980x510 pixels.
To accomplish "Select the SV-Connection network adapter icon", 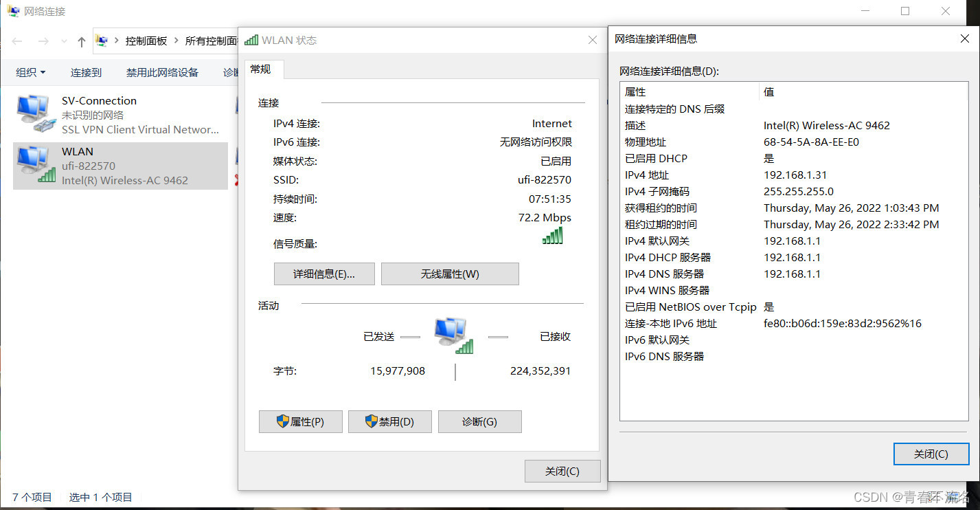I will pos(34,112).
